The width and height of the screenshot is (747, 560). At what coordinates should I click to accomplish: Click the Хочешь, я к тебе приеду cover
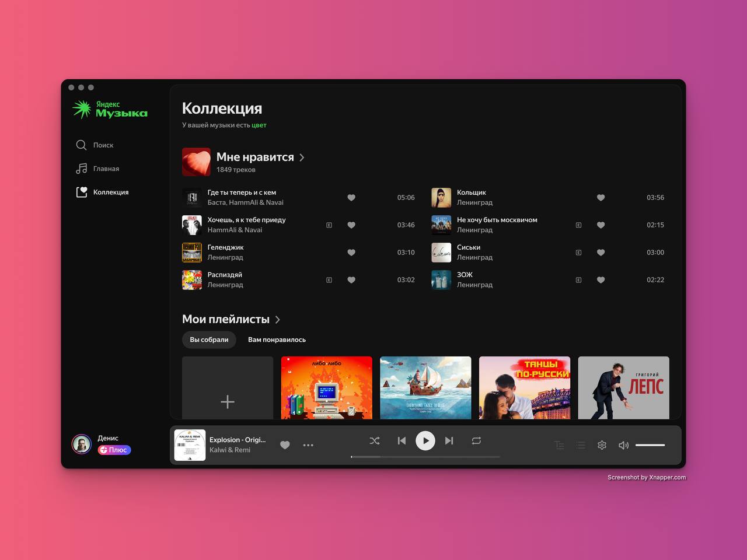coord(192,225)
